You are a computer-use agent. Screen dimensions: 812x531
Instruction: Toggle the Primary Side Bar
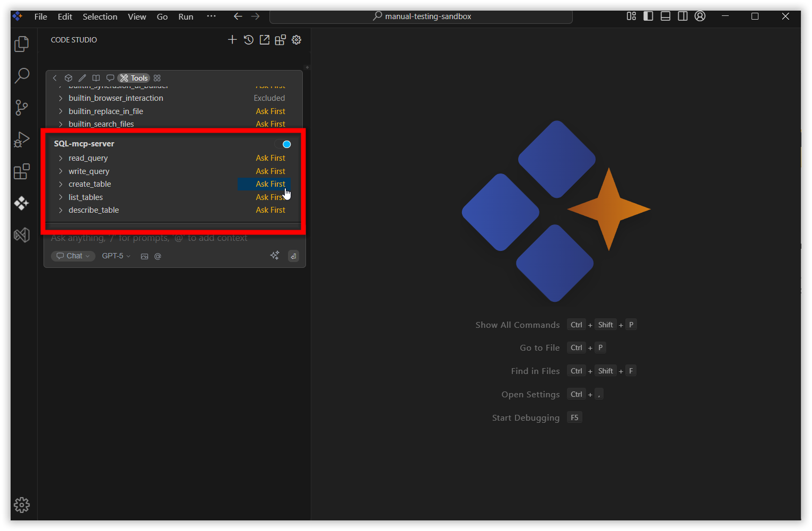coord(648,16)
